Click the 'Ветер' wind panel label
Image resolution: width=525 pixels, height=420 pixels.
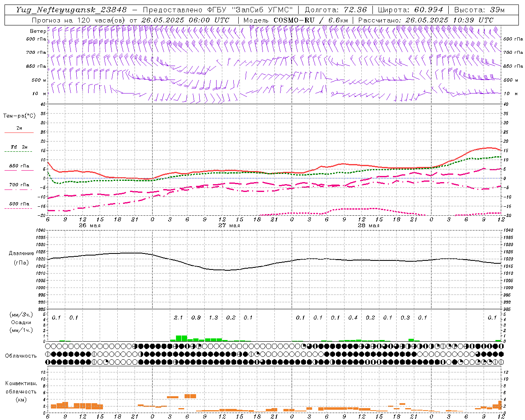pyautogui.click(x=38, y=31)
